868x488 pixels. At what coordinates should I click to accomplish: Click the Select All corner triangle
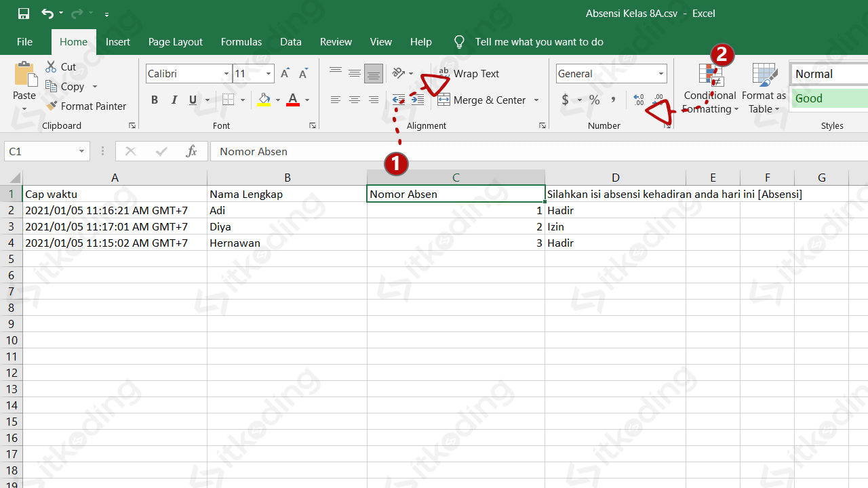click(x=15, y=178)
